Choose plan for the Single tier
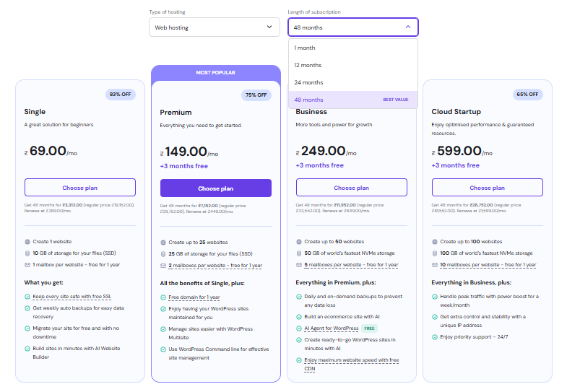The height and width of the screenshot is (392, 567). click(80, 188)
